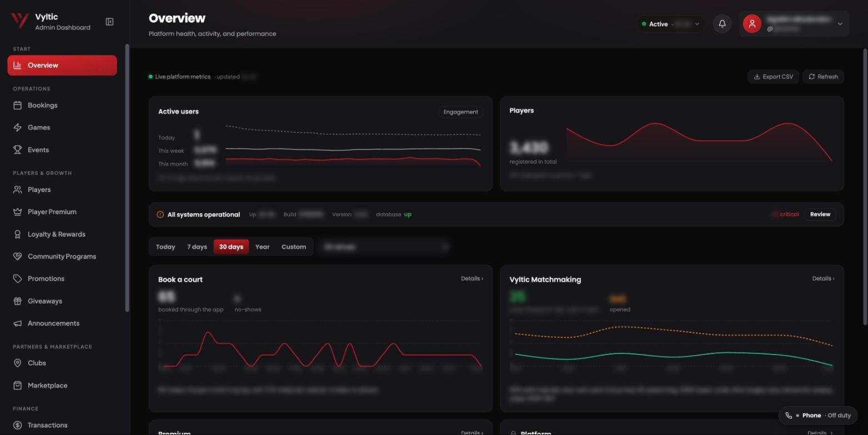The image size is (868, 435).
Task: Click the Loyalty & Rewards badge icon
Action: (18, 234)
